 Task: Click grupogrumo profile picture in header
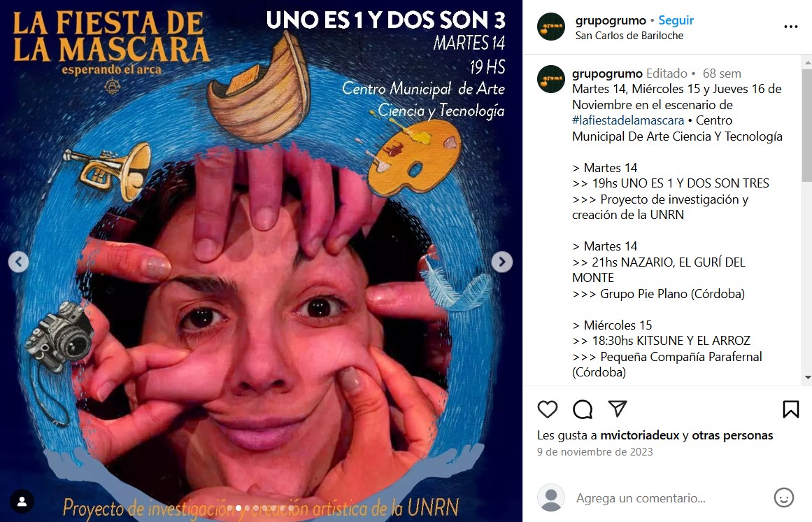click(x=551, y=27)
